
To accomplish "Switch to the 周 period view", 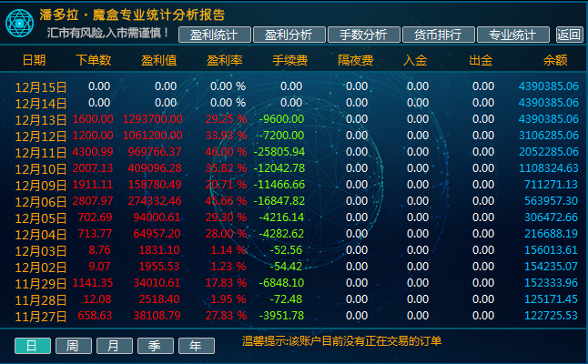I will tap(73, 346).
